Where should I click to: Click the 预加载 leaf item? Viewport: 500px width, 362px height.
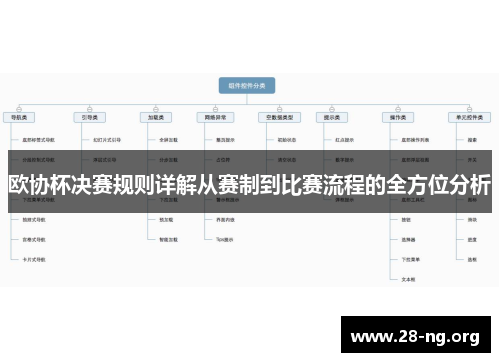point(166,220)
